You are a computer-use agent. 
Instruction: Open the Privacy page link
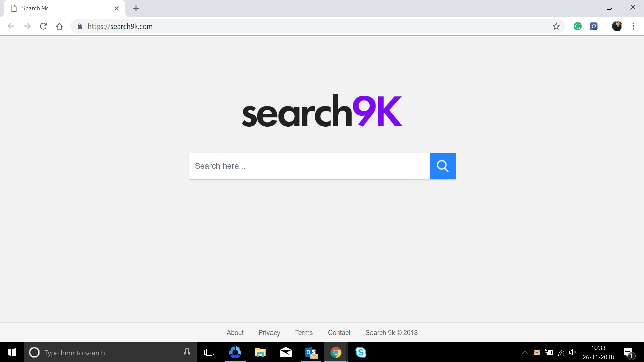pyautogui.click(x=269, y=332)
